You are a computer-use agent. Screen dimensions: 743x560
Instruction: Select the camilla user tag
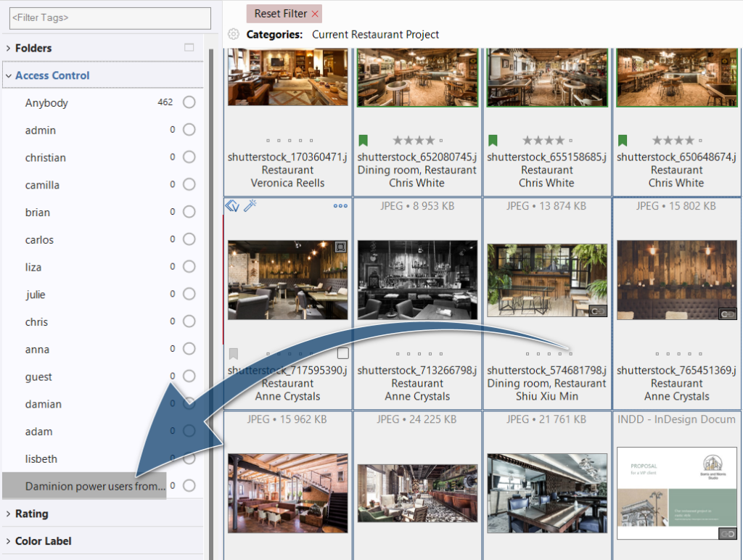(43, 185)
